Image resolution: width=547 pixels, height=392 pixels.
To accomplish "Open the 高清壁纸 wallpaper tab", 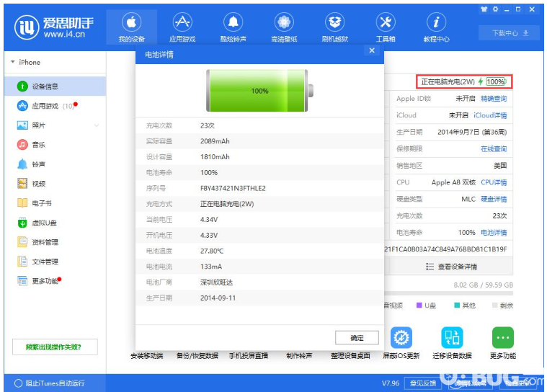I will [284, 27].
